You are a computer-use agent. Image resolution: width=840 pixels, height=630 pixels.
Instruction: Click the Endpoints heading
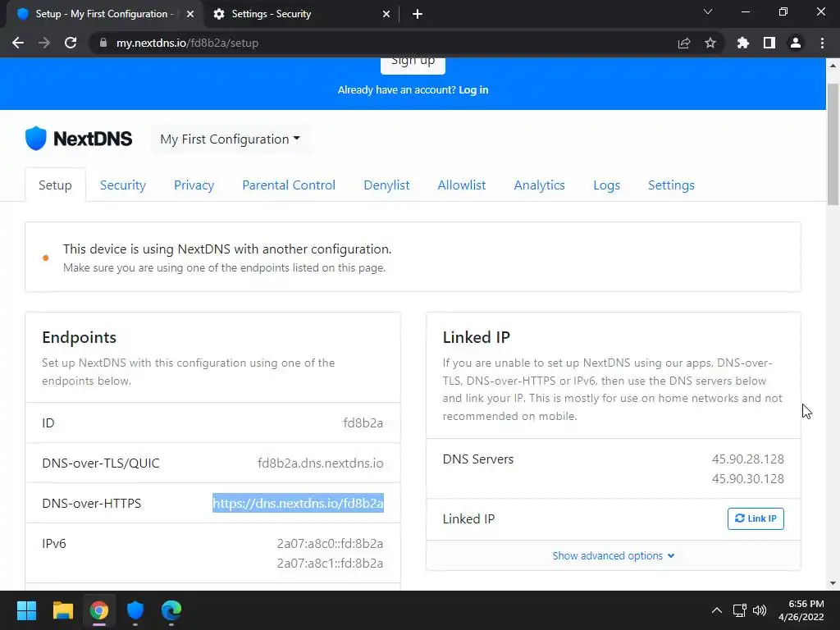pos(80,337)
